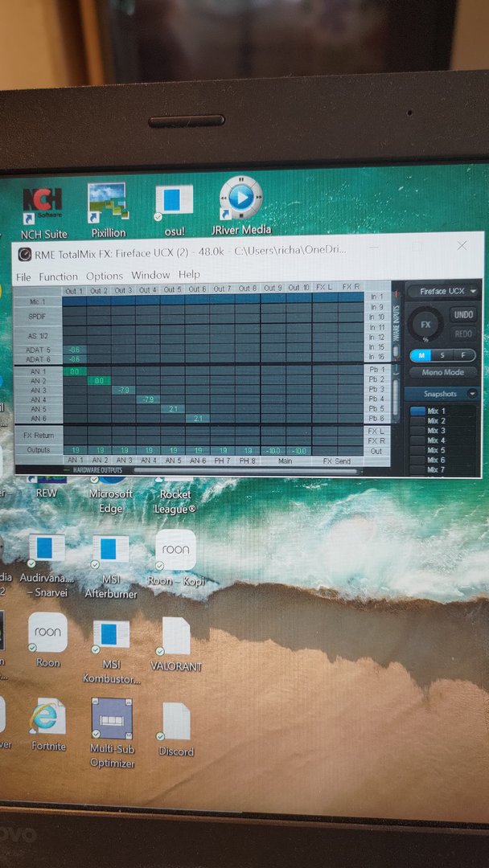Viewport: 489px width, 868px height.
Task: Click the ADAT 6 Out 1 cell -0.6
Action: 74,359
